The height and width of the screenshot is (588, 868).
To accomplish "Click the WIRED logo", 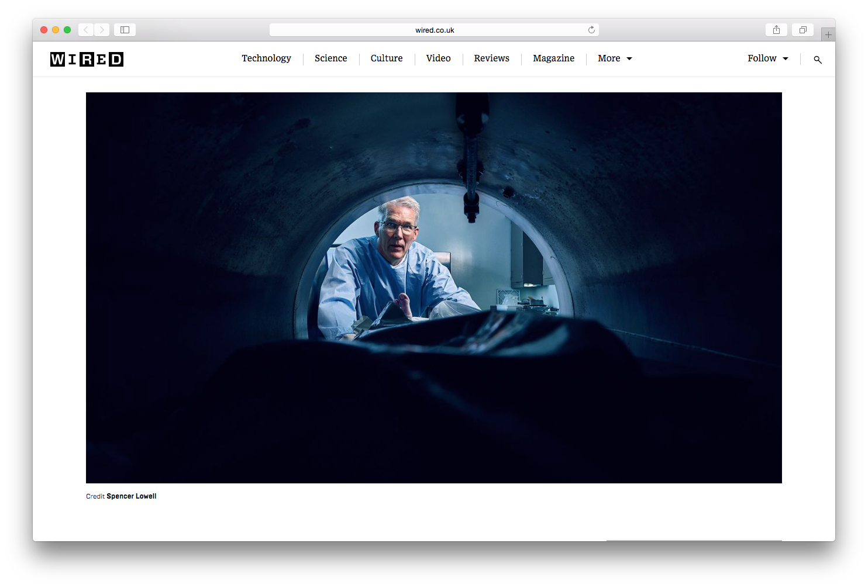I will click(x=87, y=59).
